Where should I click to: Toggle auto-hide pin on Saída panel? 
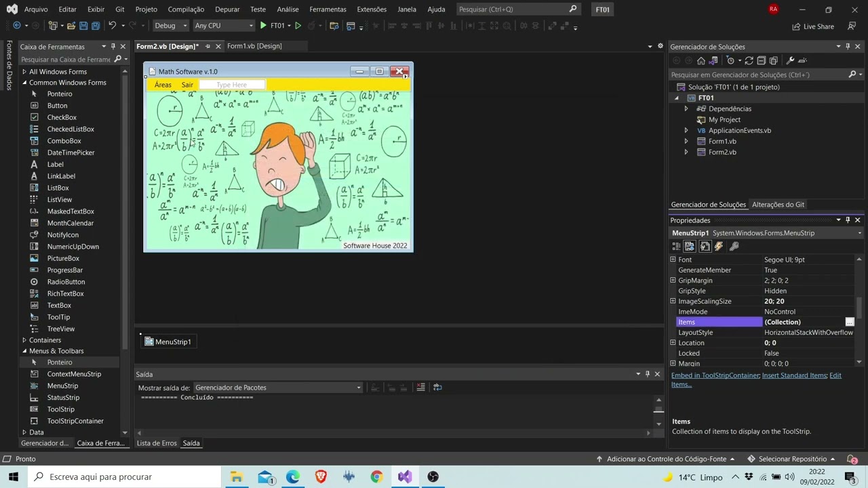coord(648,374)
